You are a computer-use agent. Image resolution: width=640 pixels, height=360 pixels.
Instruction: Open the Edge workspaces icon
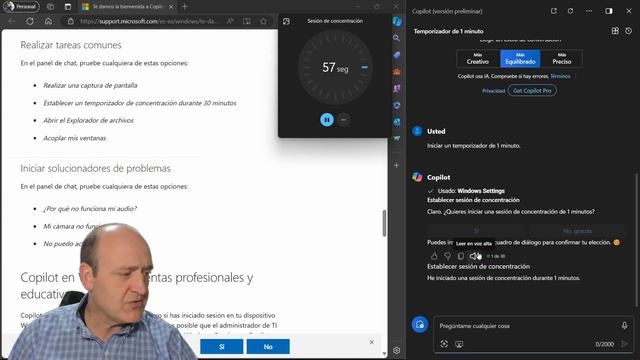(x=50, y=7)
